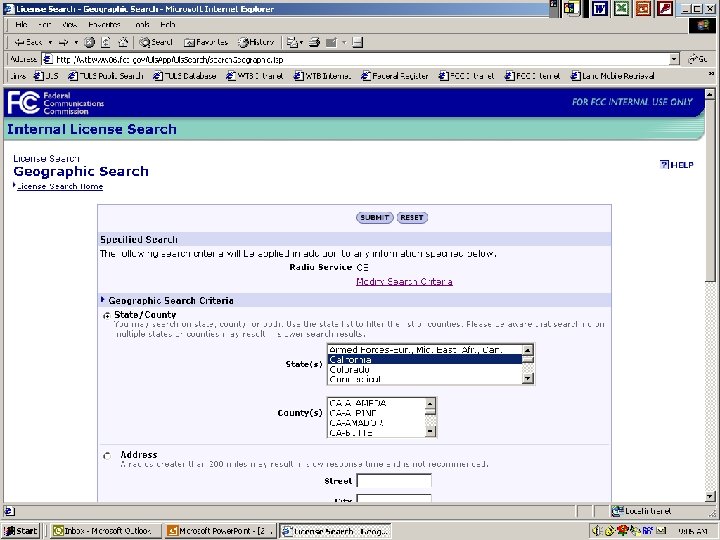Select the State/County radio button
Screen dimensions: 720x540
(107, 315)
